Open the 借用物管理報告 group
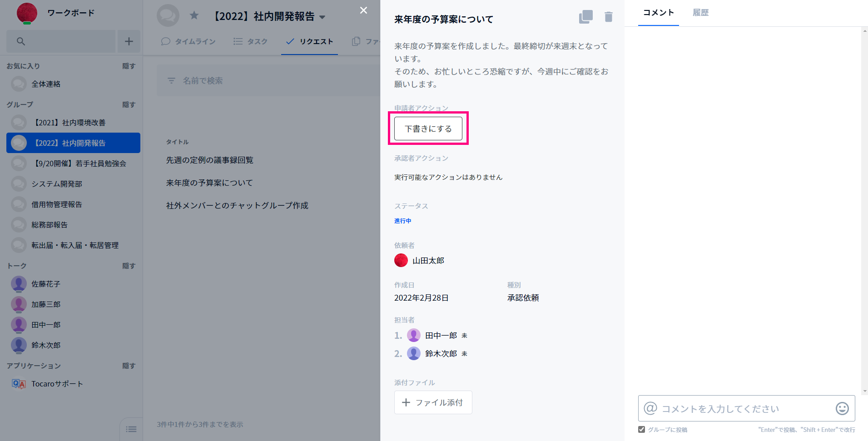 click(x=73, y=204)
